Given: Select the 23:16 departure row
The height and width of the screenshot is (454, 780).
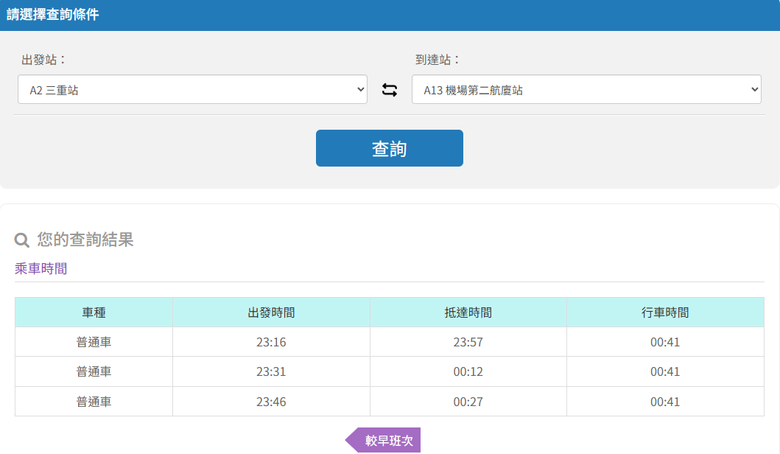Looking at the screenshot, I should (390, 342).
